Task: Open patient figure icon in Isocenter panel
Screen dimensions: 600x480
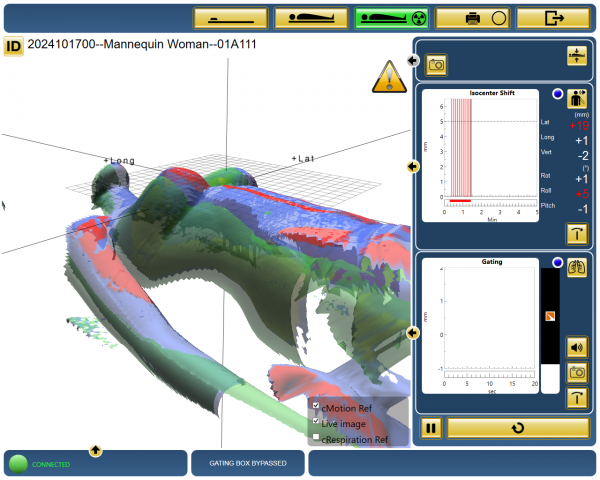Action: [x=577, y=99]
